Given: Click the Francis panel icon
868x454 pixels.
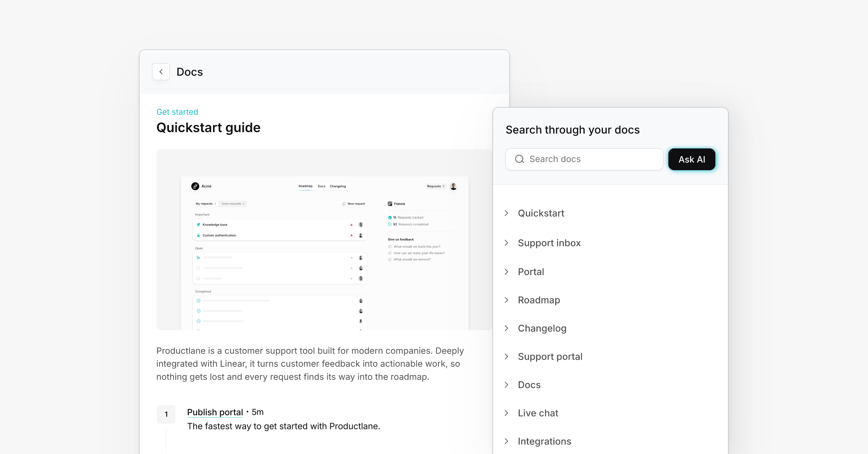Looking at the screenshot, I should click(390, 204).
